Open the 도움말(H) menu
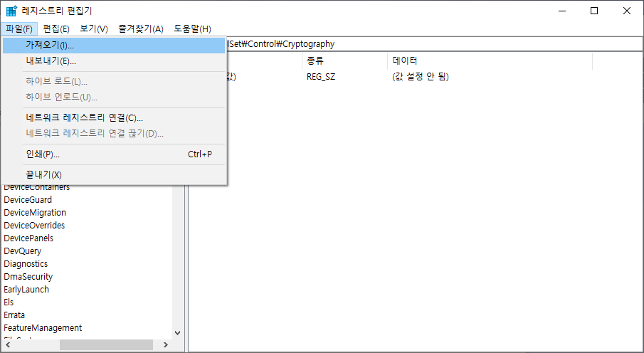This screenshot has width=644, height=353. point(192,28)
